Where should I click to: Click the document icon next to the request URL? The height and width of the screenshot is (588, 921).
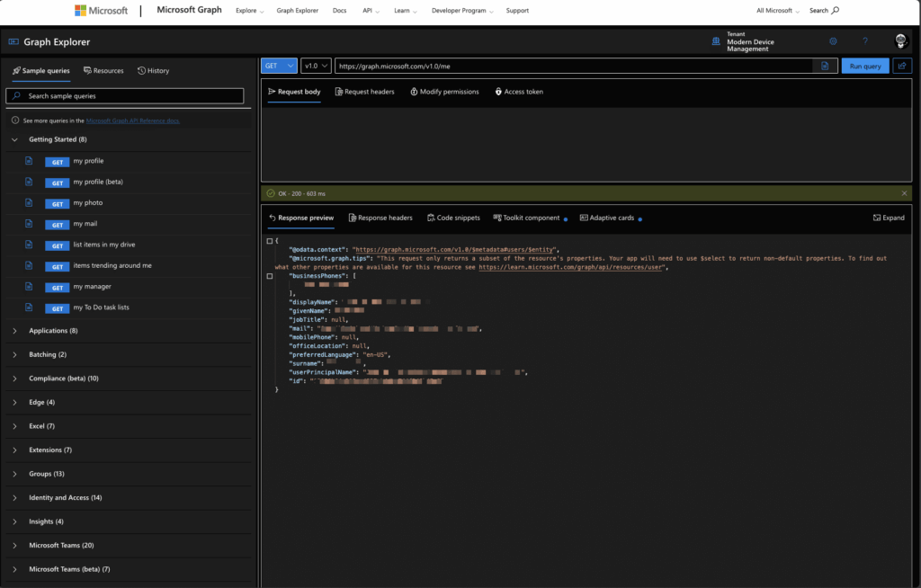[825, 65]
